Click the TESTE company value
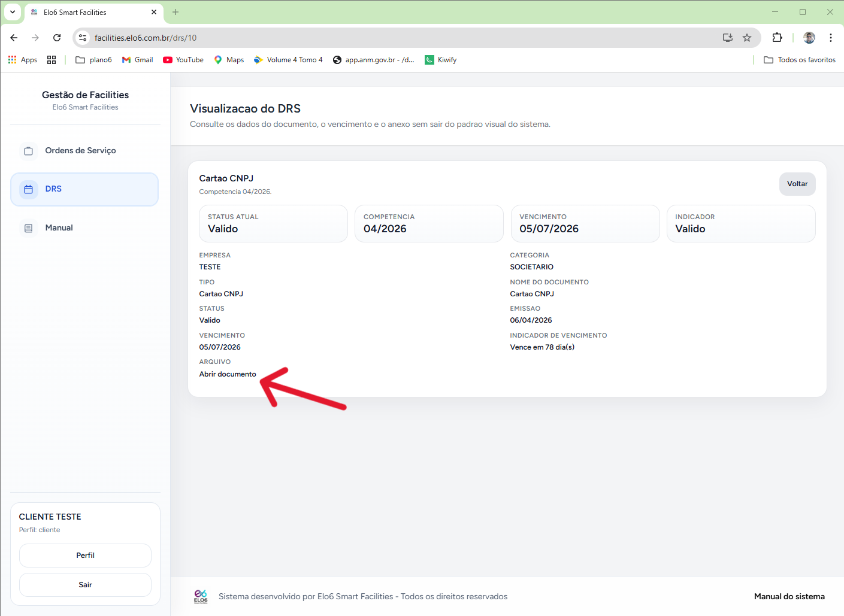The width and height of the screenshot is (844, 616). (x=210, y=267)
